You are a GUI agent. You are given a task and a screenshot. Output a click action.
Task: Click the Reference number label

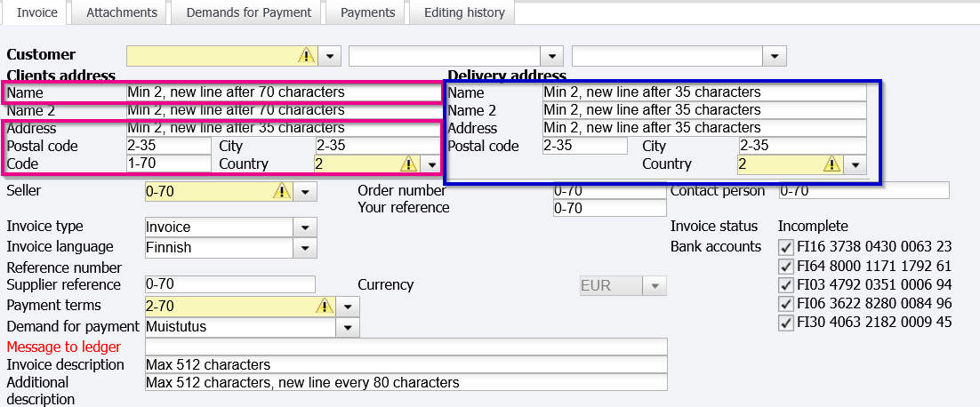click(x=64, y=267)
